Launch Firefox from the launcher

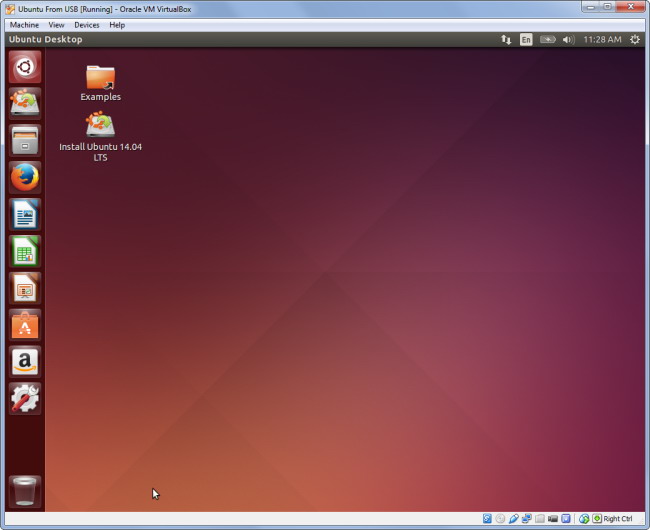pyautogui.click(x=25, y=177)
